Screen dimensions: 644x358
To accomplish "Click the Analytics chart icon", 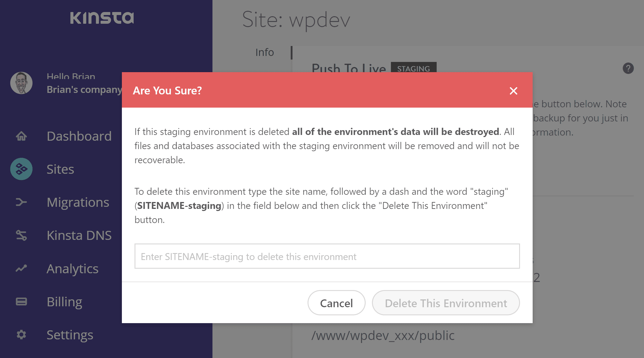I will [21, 268].
